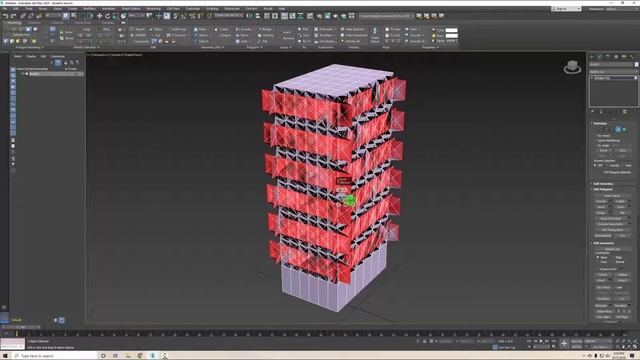Enable the By Angle checkbox
640x360 pixels.
coord(597,145)
